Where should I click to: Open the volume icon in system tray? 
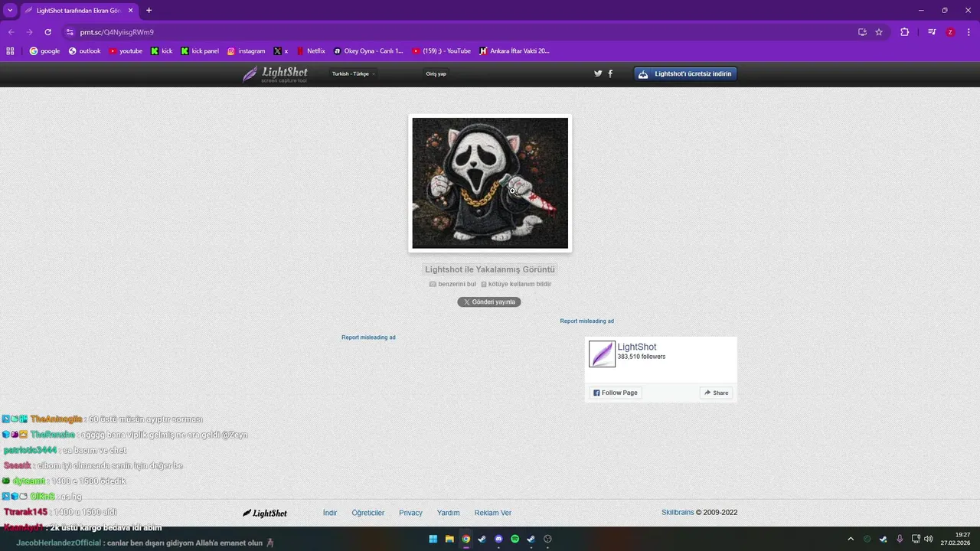[929, 539]
